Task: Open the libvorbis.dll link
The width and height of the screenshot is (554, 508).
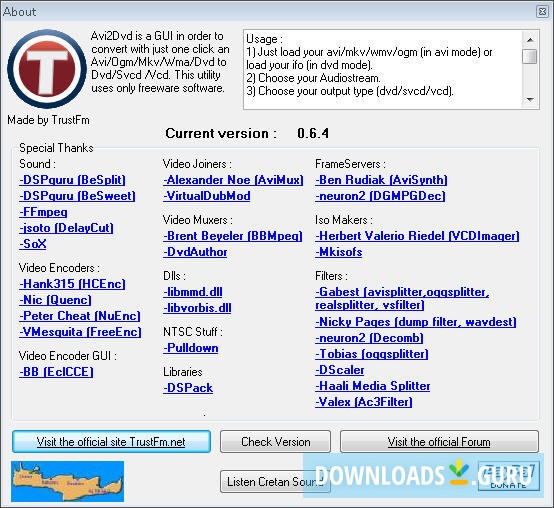Action: pyautogui.click(x=197, y=308)
